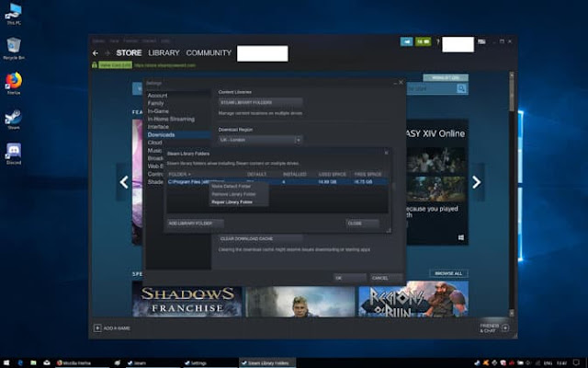Open In-Home Streaming settings category
The image size is (588, 368).
click(x=171, y=119)
